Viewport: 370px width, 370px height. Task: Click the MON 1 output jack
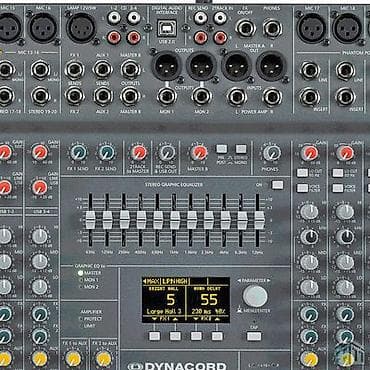167,96
